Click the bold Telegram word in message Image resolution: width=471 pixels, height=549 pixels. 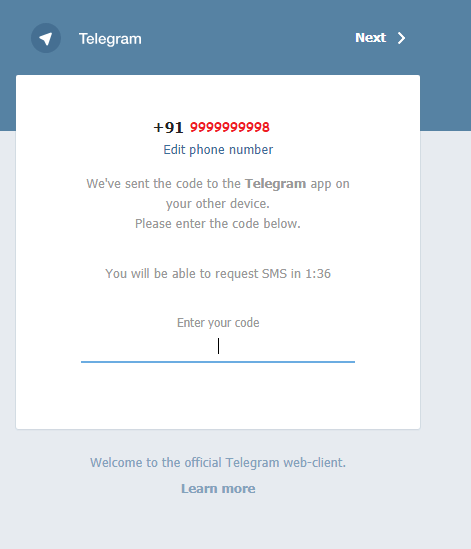(275, 183)
